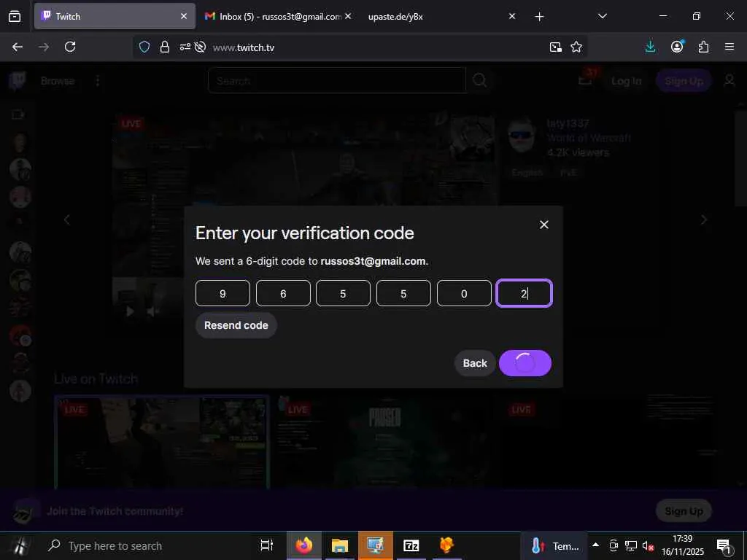Click the Twitch logo home icon

18,81
